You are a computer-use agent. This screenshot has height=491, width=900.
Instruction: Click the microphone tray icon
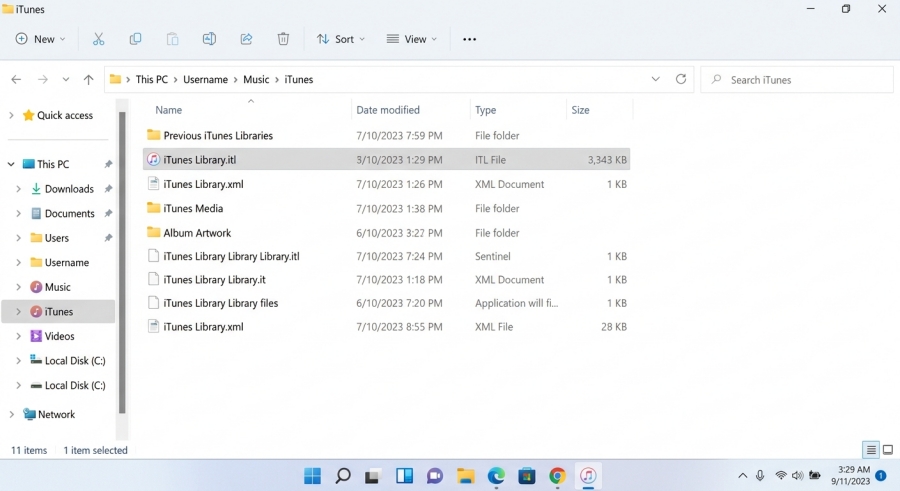click(x=760, y=475)
